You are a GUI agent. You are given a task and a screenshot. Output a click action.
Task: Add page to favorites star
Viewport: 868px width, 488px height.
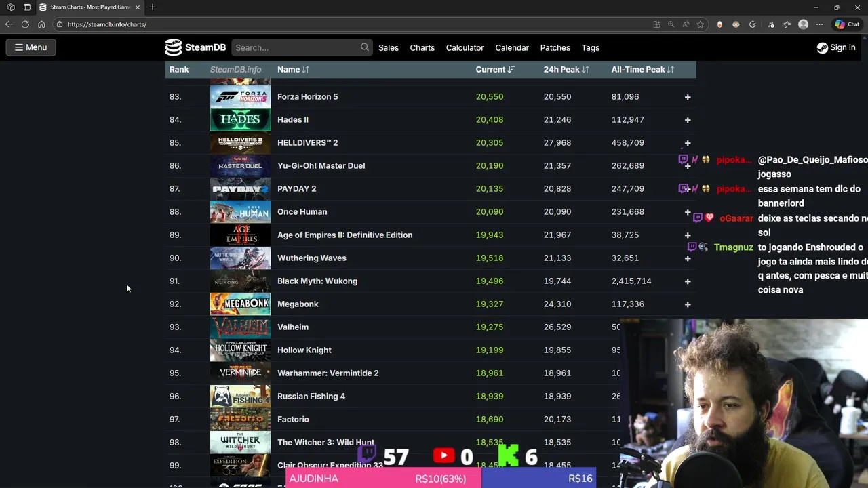[701, 24]
